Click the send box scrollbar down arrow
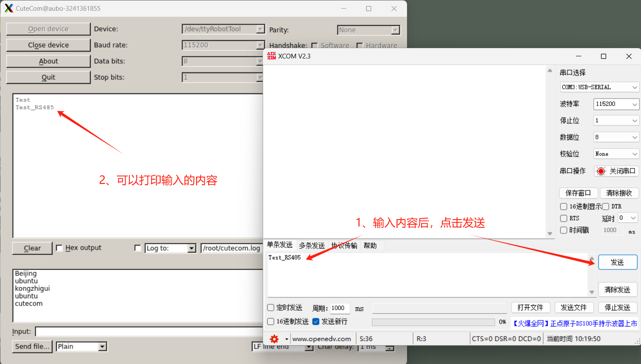 pyautogui.click(x=592, y=292)
